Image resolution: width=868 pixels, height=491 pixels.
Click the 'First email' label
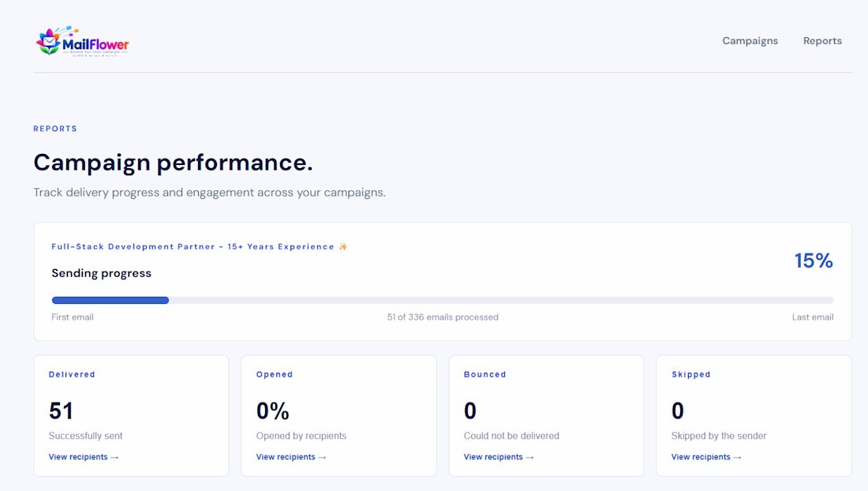click(x=73, y=317)
